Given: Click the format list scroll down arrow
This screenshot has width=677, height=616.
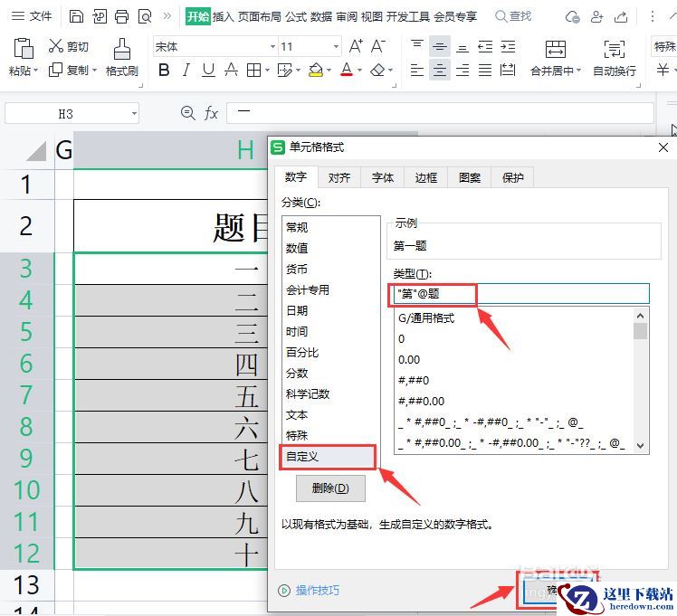Looking at the screenshot, I should click(x=640, y=446).
